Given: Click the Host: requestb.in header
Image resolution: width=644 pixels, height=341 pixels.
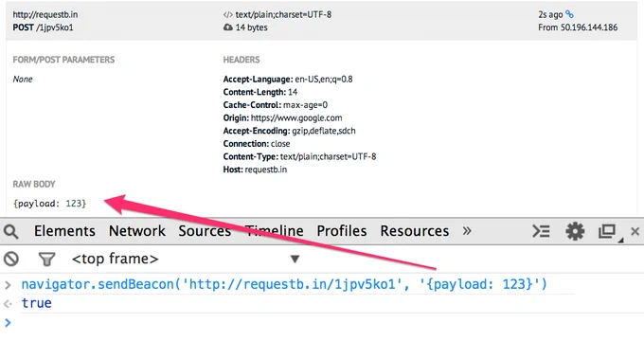Looking at the screenshot, I should [255, 170].
